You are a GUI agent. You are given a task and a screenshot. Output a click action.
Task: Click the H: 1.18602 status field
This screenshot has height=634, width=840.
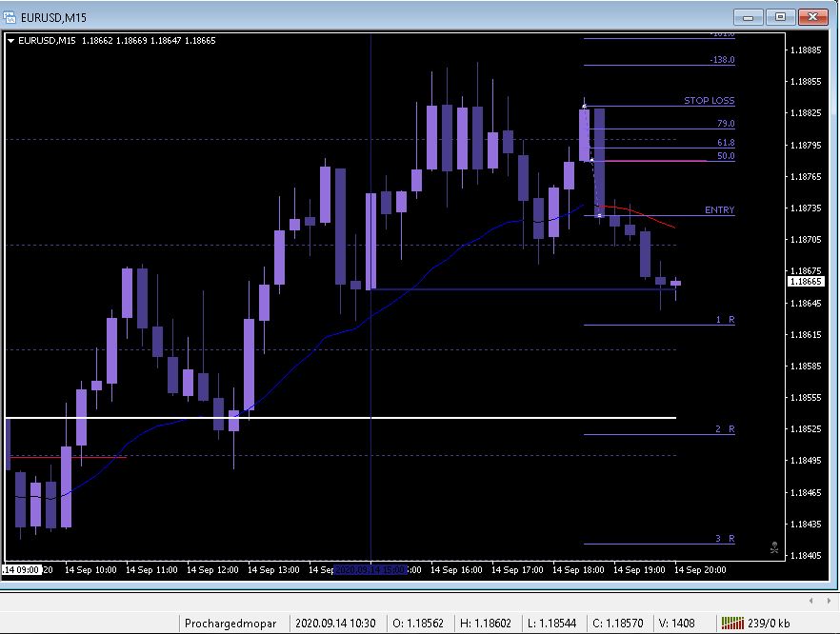pyautogui.click(x=486, y=624)
